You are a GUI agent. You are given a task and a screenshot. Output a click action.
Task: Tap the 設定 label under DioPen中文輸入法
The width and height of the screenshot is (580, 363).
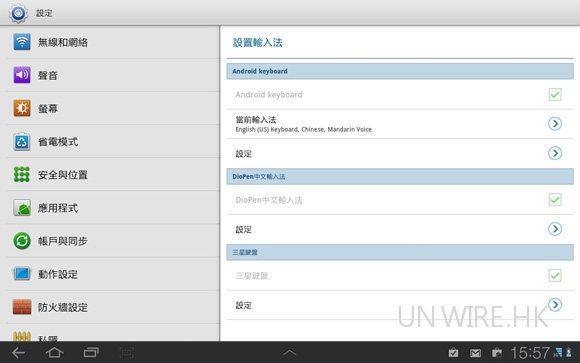244,229
